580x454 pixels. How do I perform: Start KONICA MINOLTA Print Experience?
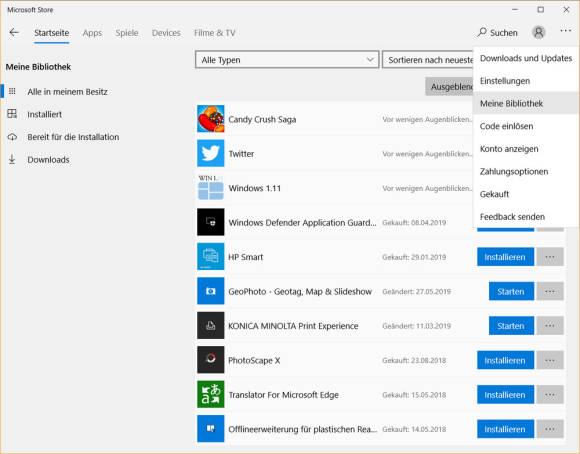tap(511, 326)
